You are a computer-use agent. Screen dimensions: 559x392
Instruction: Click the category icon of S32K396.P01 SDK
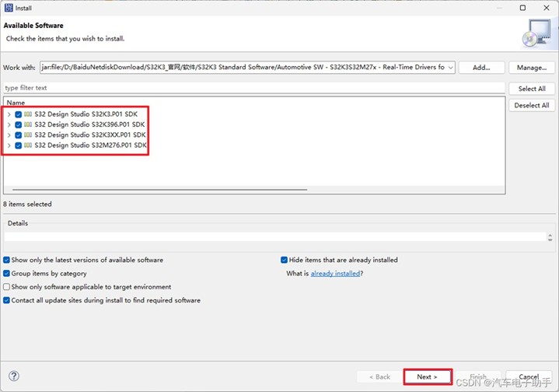pos(28,125)
